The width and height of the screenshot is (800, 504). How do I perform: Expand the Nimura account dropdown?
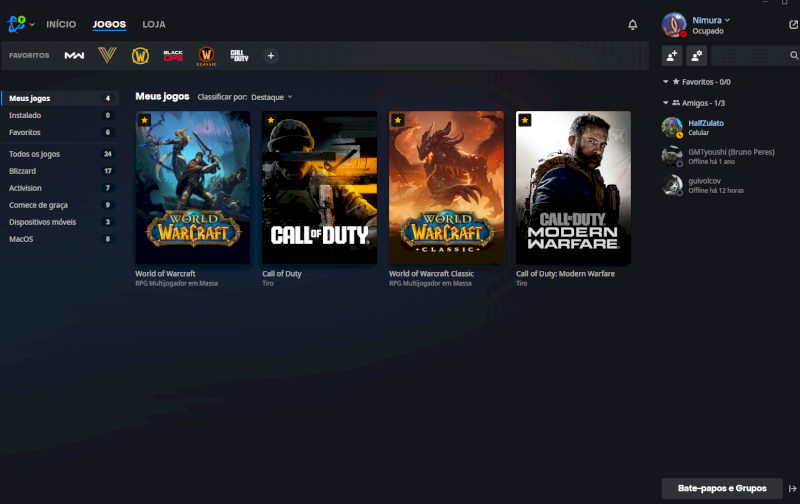tap(727, 20)
